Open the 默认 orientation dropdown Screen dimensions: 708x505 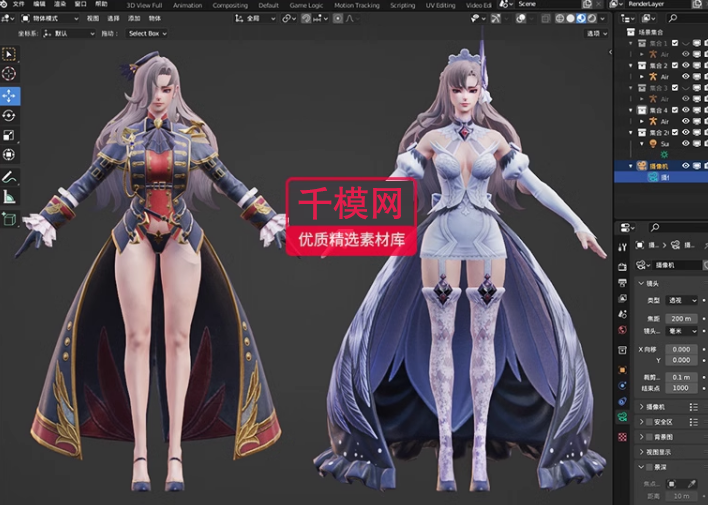pos(69,33)
